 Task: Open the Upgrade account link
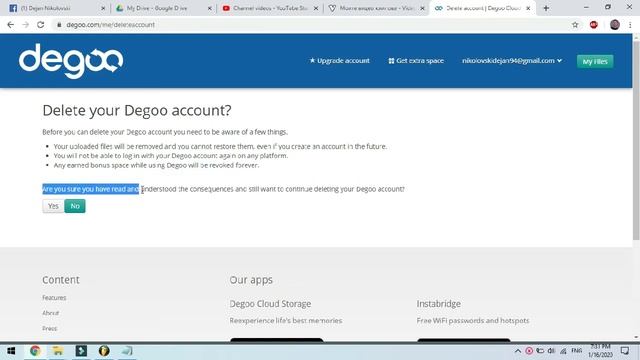click(x=340, y=60)
